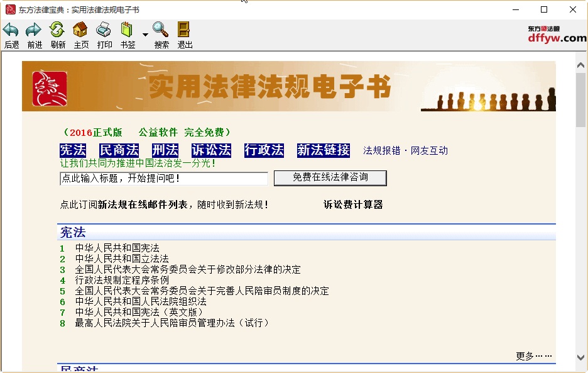Click the 退出 (Exit) icon
The height and width of the screenshot is (373, 588).
point(184,29)
